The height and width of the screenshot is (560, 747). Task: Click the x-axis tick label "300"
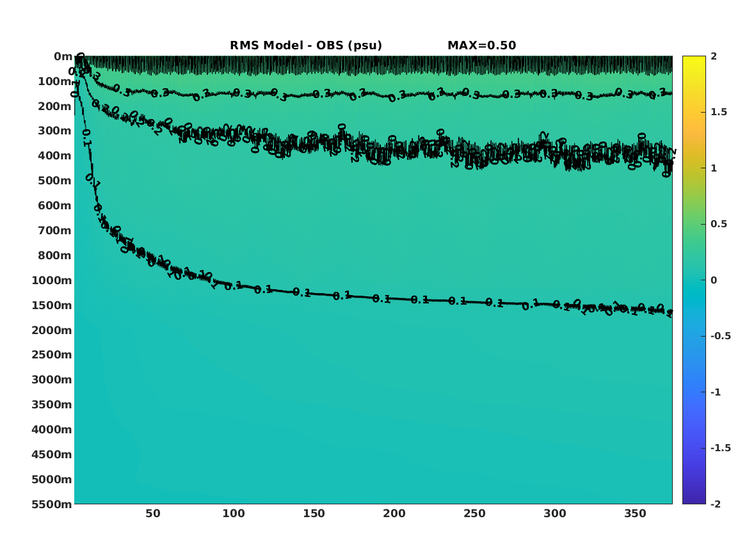(x=555, y=514)
